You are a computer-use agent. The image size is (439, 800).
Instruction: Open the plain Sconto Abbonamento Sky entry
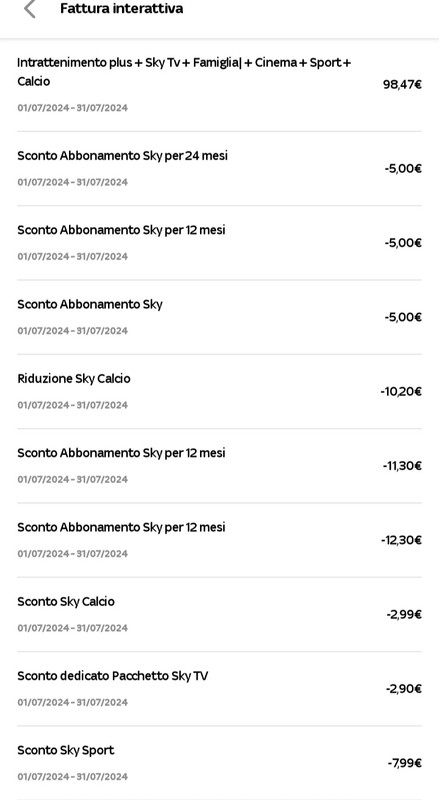[220, 317]
